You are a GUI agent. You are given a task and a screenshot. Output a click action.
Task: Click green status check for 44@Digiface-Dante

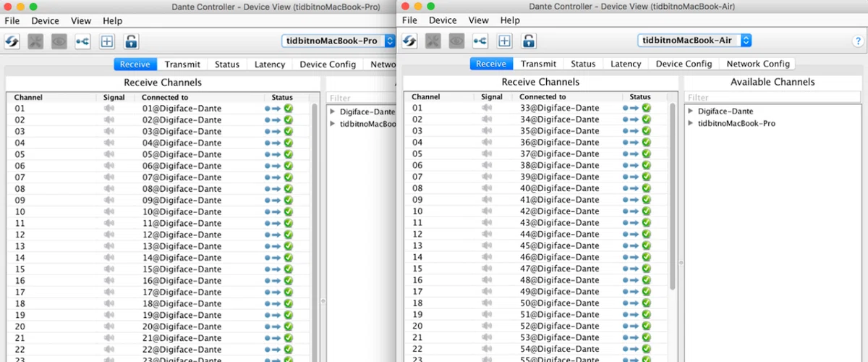tap(647, 234)
